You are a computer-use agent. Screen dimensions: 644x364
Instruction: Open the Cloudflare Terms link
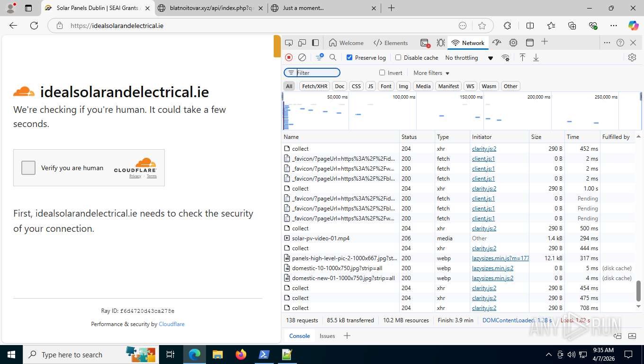152,176
